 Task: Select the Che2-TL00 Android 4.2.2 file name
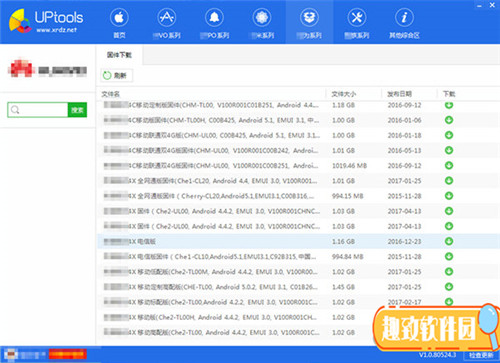(210, 302)
